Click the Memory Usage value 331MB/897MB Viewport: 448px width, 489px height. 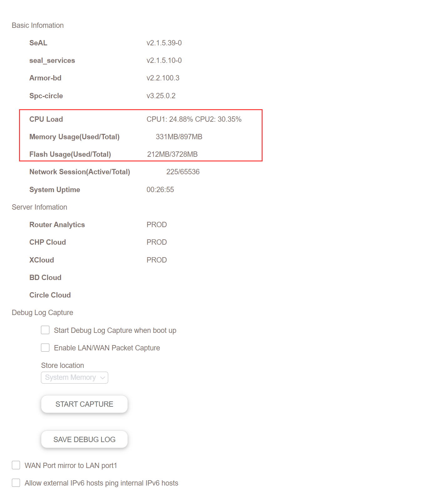tap(179, 137)
